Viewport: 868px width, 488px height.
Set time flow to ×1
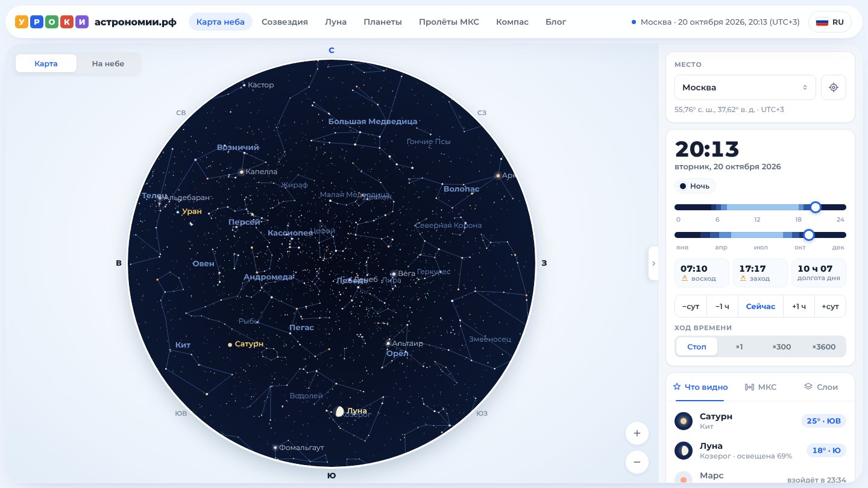point(739,346)
